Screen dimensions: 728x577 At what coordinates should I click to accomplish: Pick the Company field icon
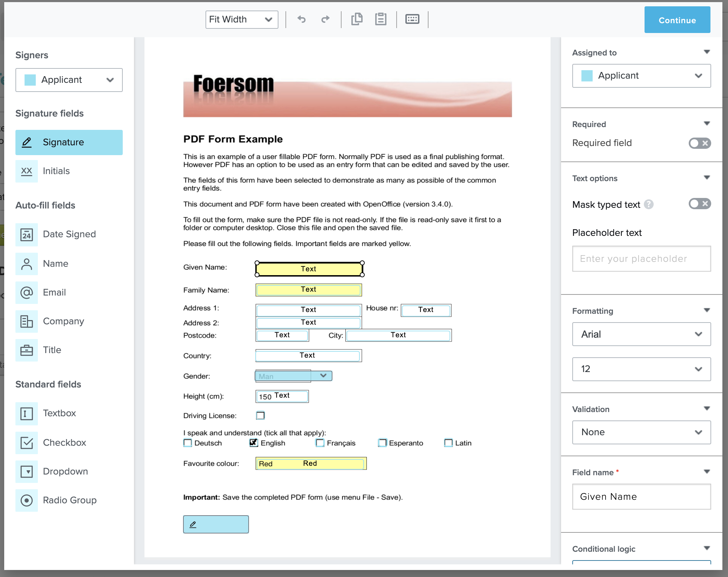(x=27, y=321)
